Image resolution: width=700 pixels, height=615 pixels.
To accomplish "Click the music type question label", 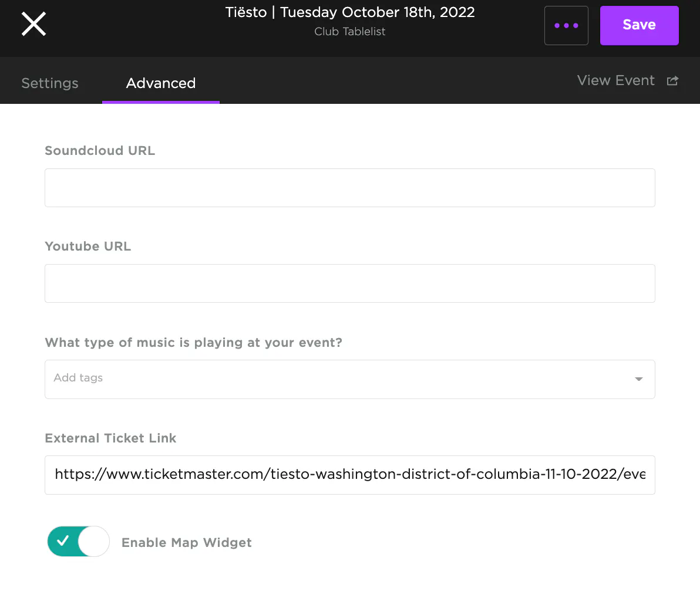I will pyautogui.click(x=193, y=343).
